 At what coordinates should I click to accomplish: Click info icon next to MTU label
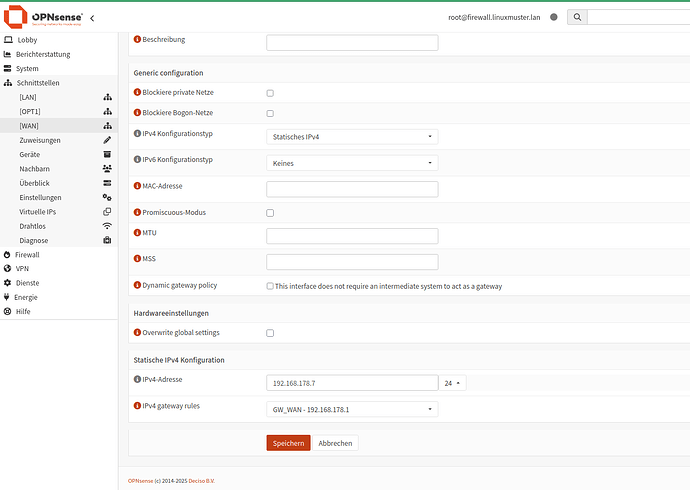pos(138,233)
